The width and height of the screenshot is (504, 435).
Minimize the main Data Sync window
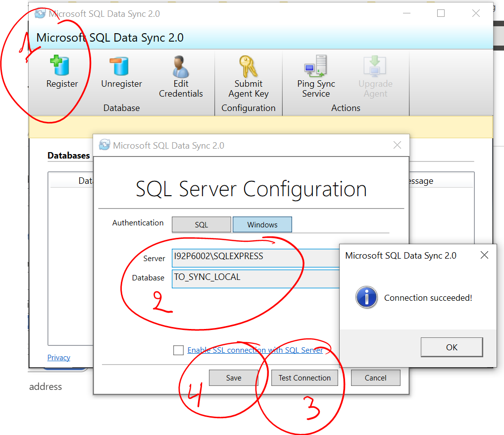click(407, 13)
